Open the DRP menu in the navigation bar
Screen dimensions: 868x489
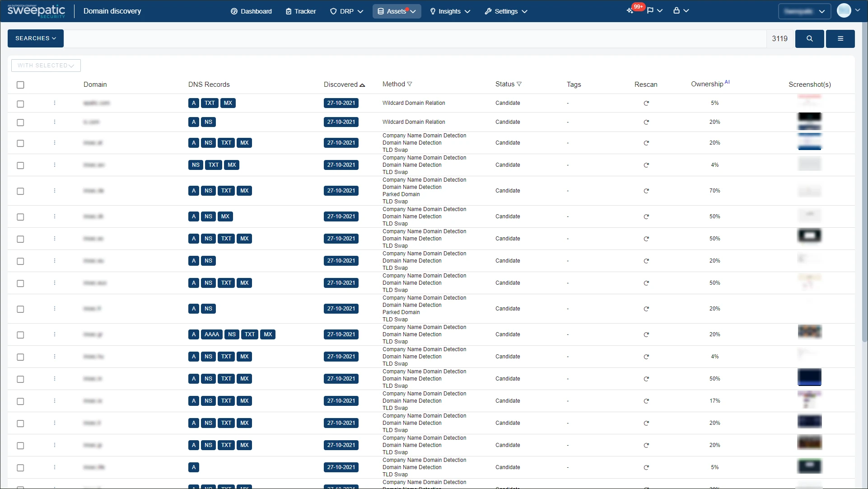point(346,11)
